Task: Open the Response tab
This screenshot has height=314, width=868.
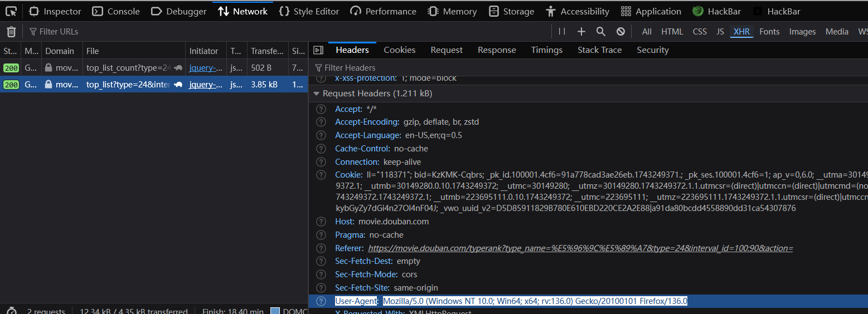Action: coord(497,50)
